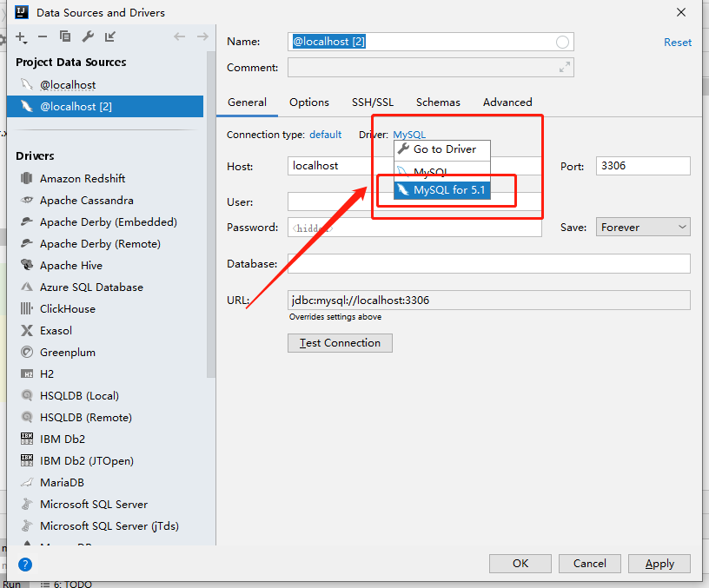Click the Test Connection button
The width and height of the screenshot is (709, 588).
[x=340, y=343]
